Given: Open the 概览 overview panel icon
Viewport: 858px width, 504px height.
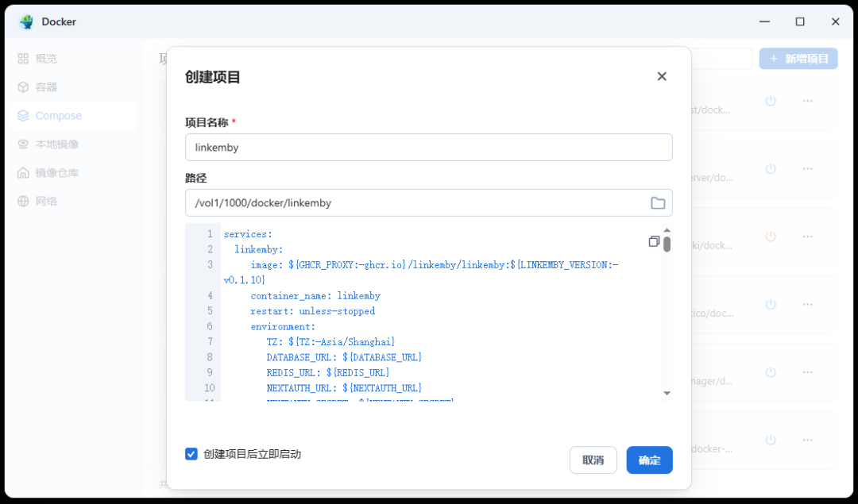Looking at the screenshot, I should [22, 58].
